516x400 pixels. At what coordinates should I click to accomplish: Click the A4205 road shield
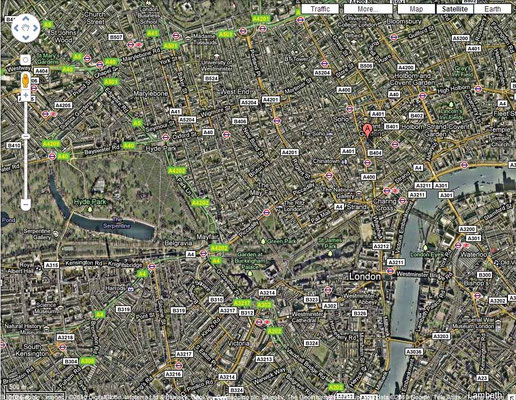63,105
